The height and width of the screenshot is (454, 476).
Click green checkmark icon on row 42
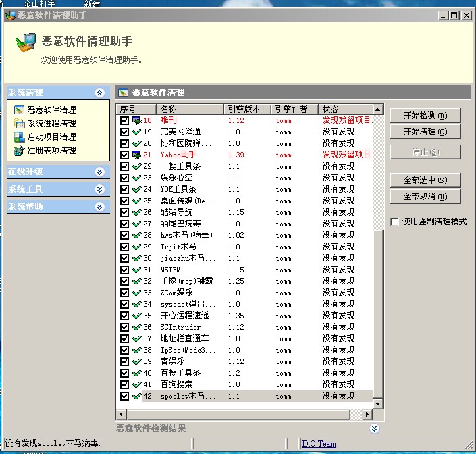coord(137,396)
